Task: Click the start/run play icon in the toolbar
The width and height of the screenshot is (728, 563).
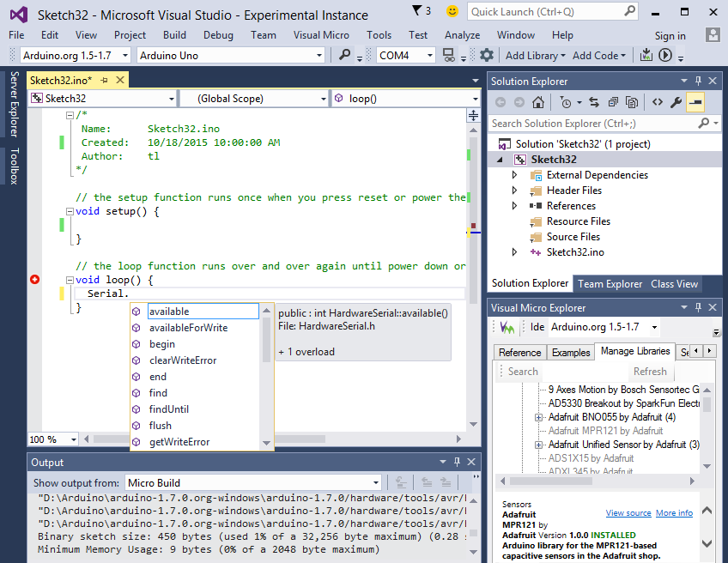Action: (664, 55)
